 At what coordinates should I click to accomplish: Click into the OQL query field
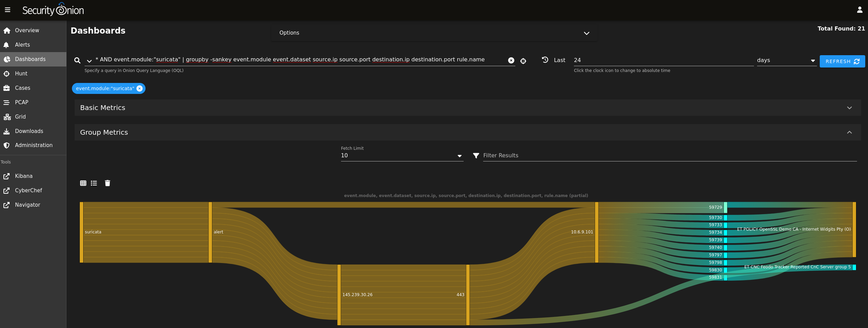(300, 60)
